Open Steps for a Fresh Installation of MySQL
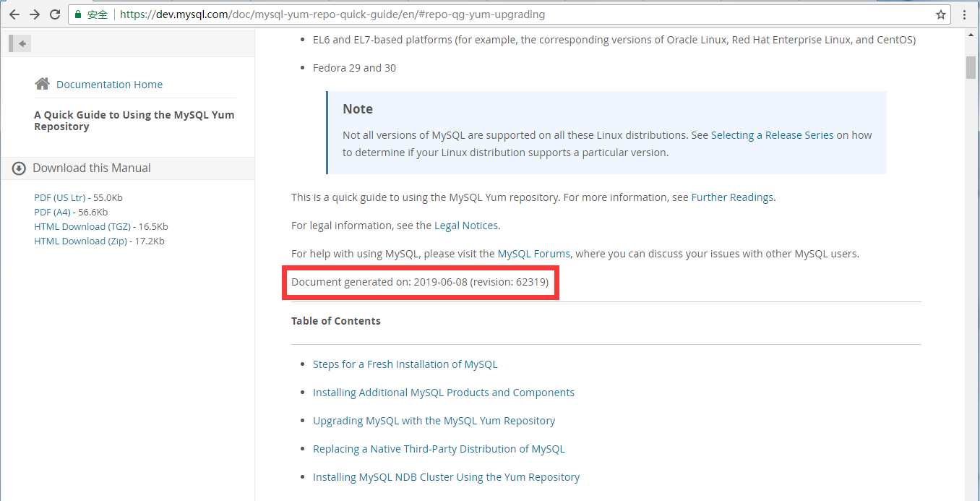Image resolution: width=980 pixels, height=501 pixels. click(405, 364)
